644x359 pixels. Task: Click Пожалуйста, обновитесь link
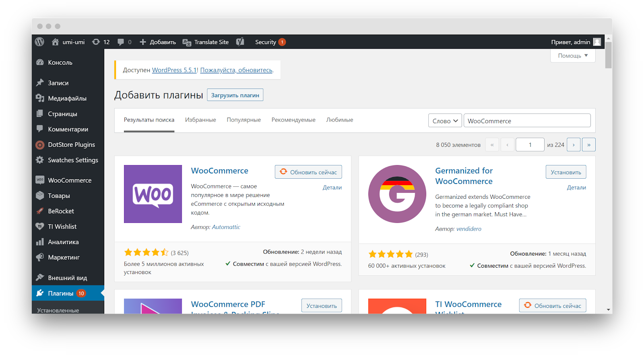click(236, 70)
